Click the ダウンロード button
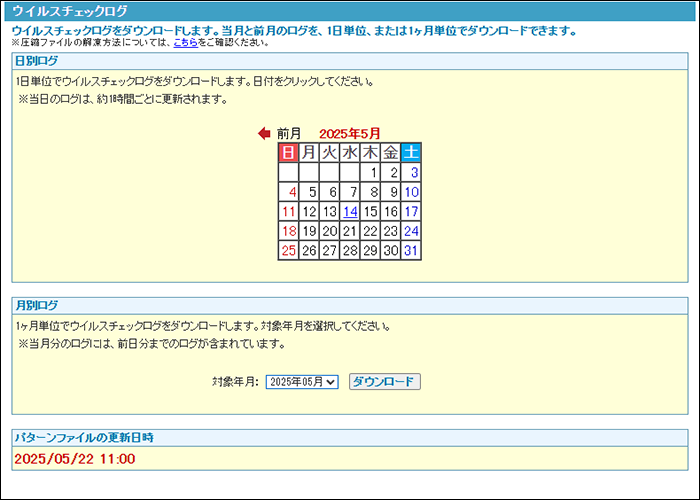This screenshot has width=700, height=500. click(384, 382)
